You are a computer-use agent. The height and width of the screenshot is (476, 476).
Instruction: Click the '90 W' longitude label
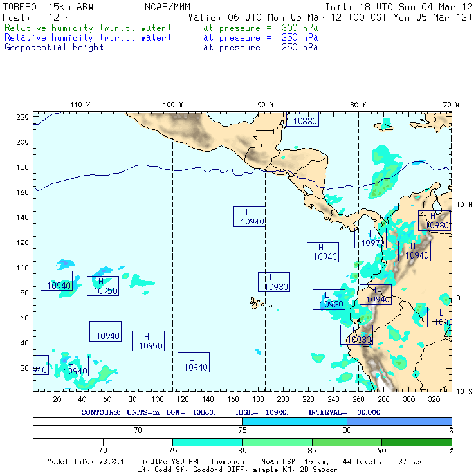pos(265,105)
